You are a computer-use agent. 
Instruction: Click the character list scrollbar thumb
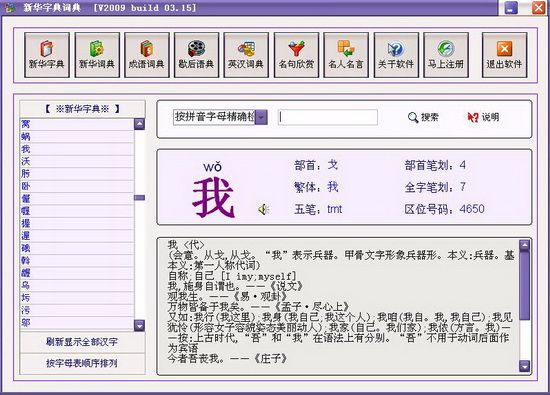[x=139, y=198]
